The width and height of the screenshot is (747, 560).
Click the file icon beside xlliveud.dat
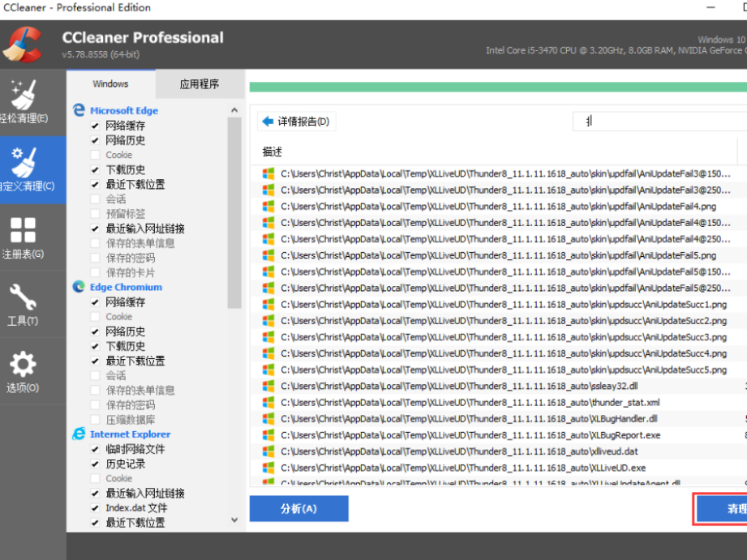point(268,451)
